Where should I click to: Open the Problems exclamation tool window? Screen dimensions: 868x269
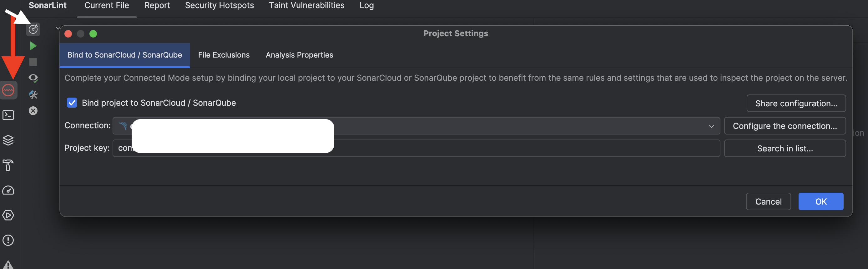click(x=8, y=240)
